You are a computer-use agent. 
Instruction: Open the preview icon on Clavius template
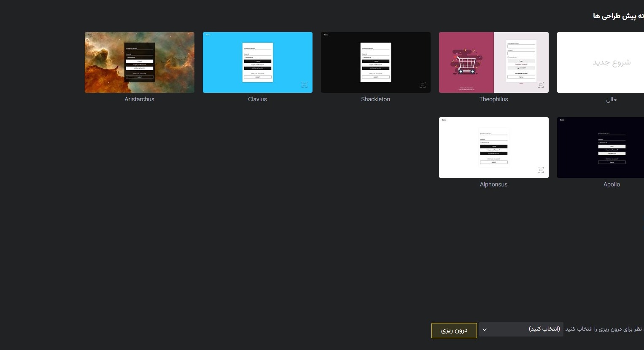304,85
